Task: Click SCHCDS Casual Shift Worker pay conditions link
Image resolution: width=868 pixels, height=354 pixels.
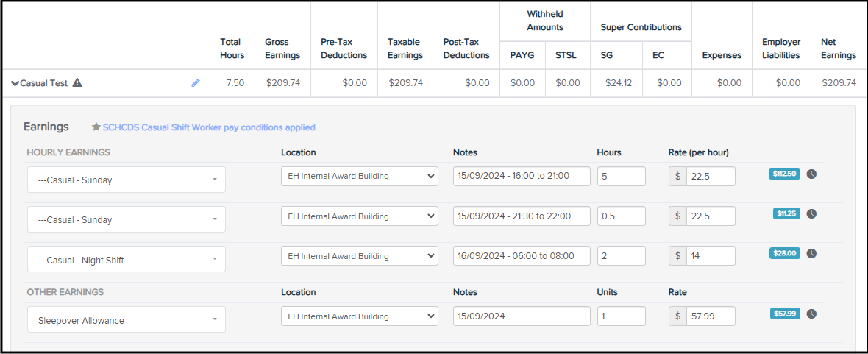Action: (209, 127)
